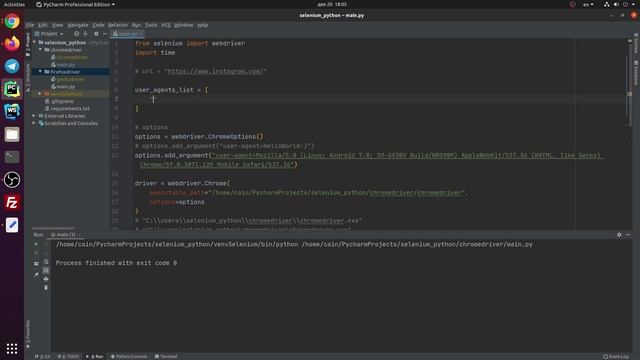This screenshot has width=640, height=360.
Task: Expand External Libraries node
Action: [x=34, y=116]
